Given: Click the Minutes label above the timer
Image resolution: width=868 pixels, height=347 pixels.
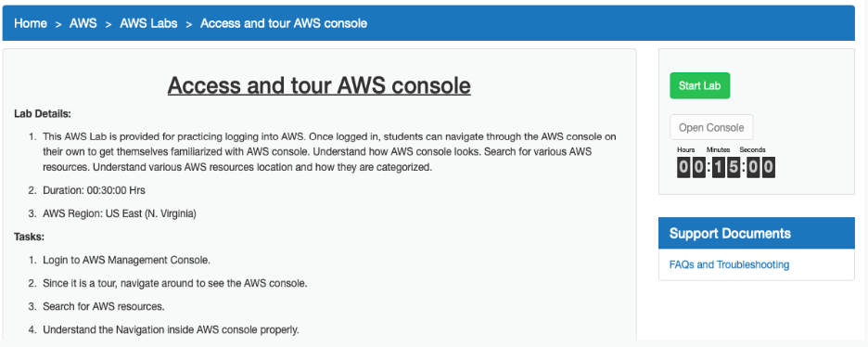Looking at the screenshot, I should click(x=718, y=150).
